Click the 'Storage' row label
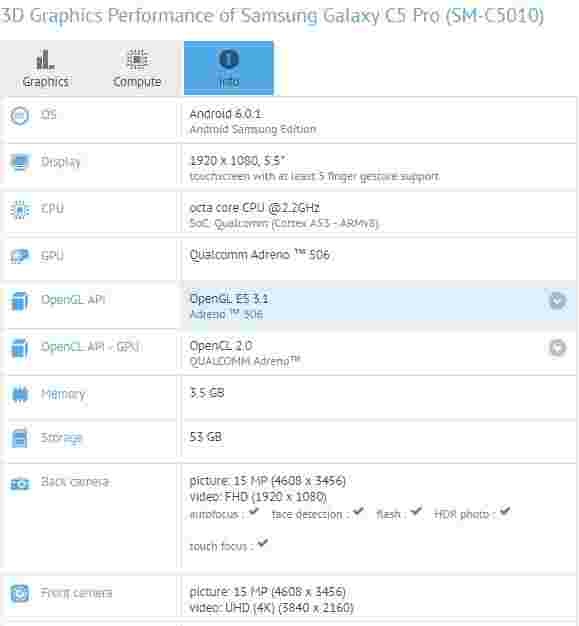The image size is (579, 626). tap(61, 438)
